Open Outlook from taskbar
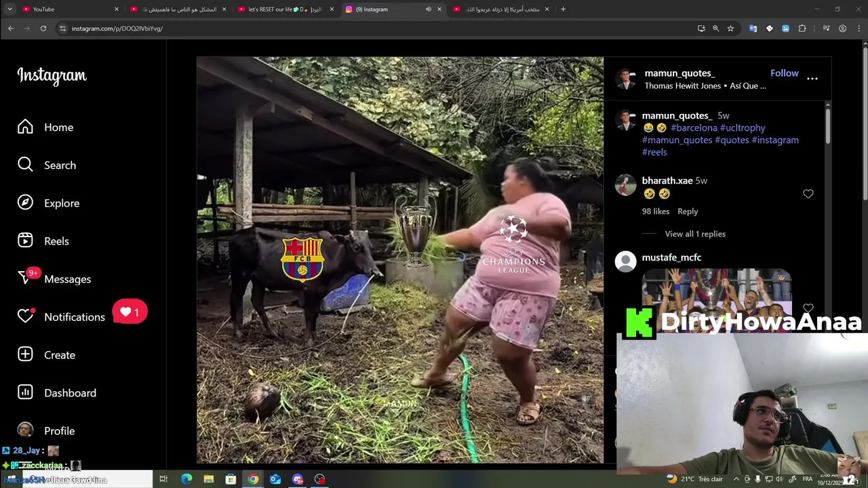 pos(275,479)
